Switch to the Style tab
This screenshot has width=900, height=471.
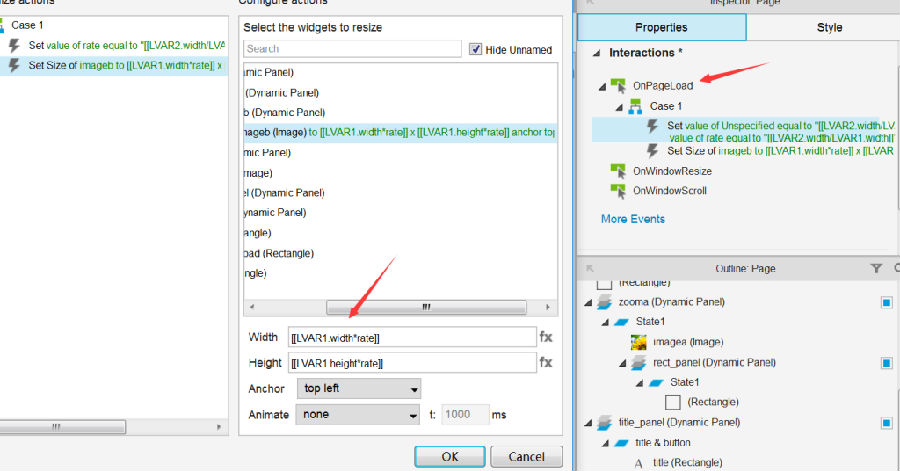(829, 28)
